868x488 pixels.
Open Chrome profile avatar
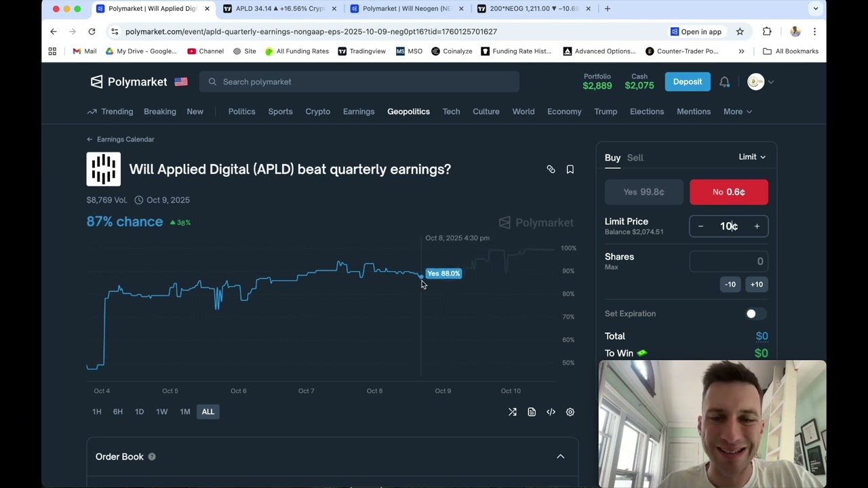pyautogui.click(x=795, y=31)
